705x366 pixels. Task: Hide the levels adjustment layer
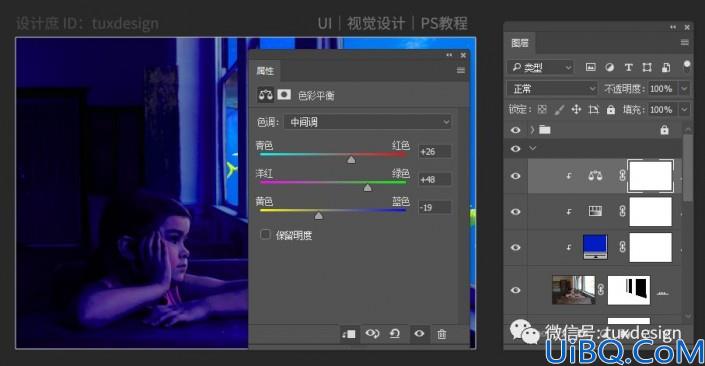[x=516, y=211]
